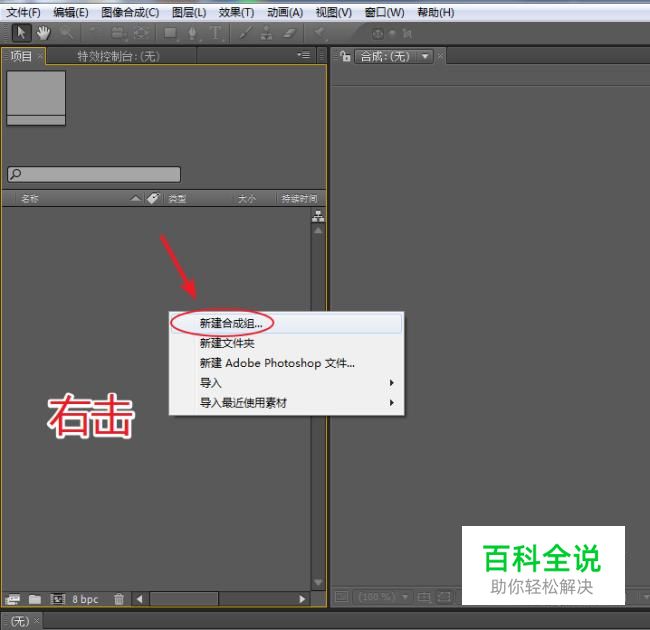This screenshot has width=650, height=630.
Task: Close the 项目 panel tab
Action: (40, 56)
